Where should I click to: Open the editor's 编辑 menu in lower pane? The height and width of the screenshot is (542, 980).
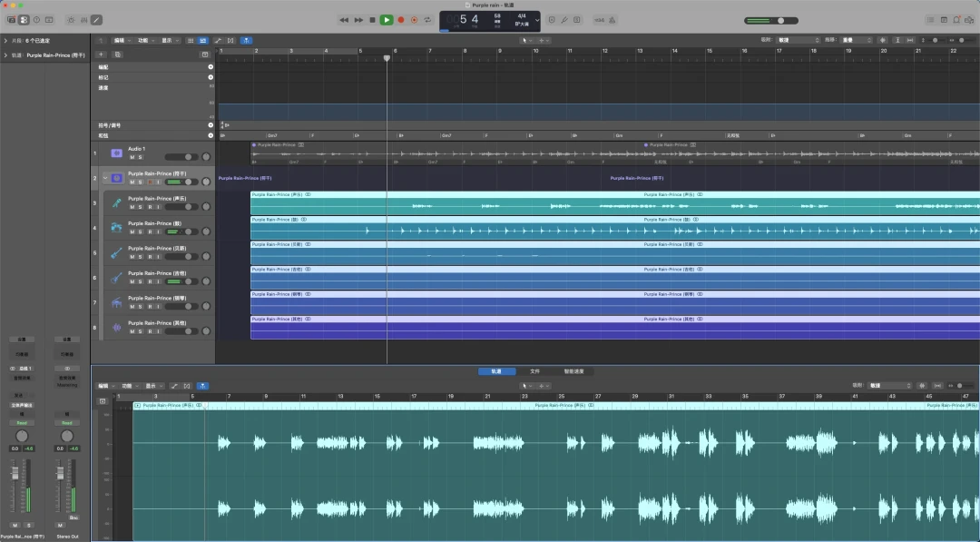click(x=105, y=386)
